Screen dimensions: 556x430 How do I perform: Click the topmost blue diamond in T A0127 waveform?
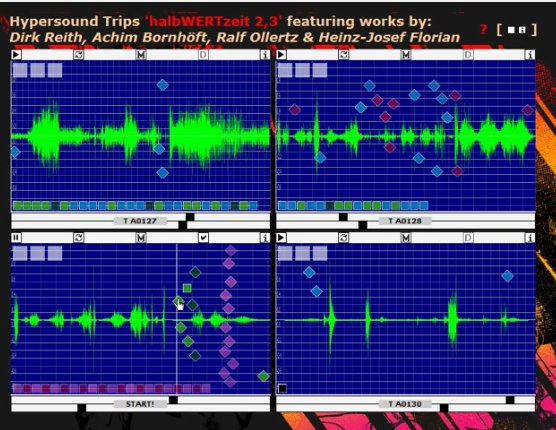162,85
